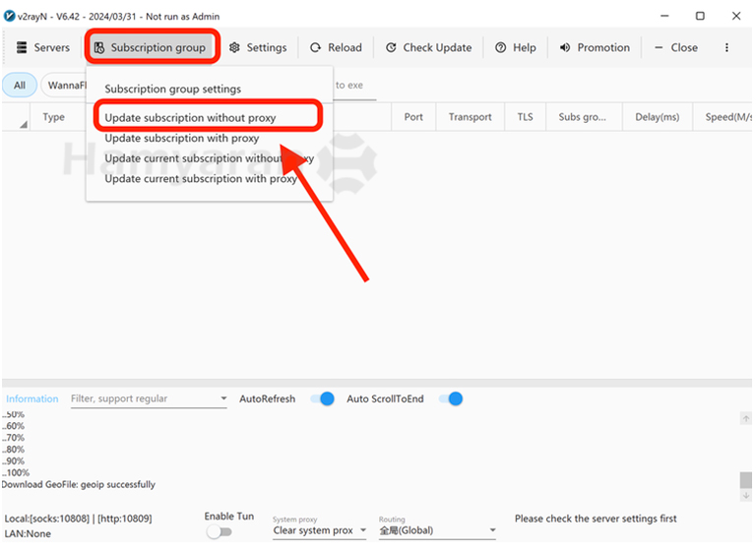
Task: Choose Update current subscription with proxy
Action: coord(201,179)
